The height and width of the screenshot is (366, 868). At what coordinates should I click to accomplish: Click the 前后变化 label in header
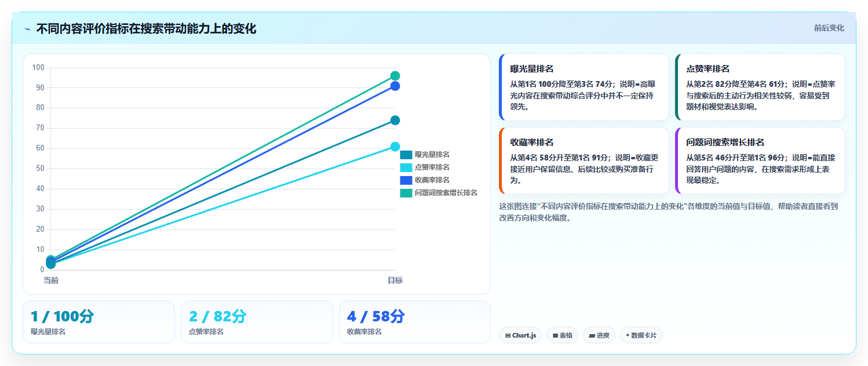click(829, 28)
